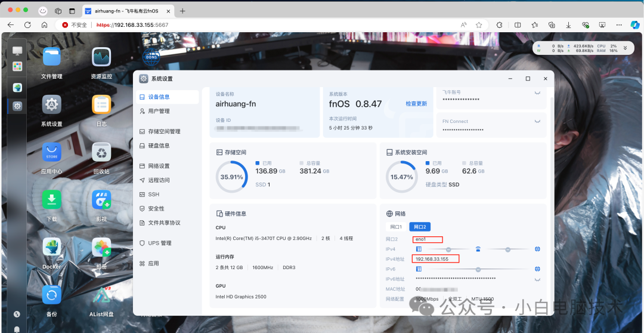This screenshot has width=644, height=333.
Task: Launch the 备份 backup app icon
Action: [x=52, y=295]
